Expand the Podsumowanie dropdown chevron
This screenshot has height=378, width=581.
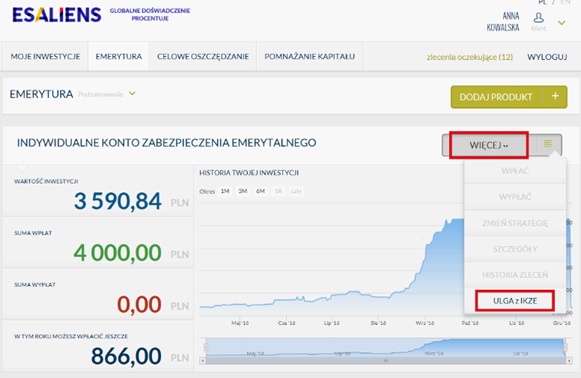(x=132, y=94)
